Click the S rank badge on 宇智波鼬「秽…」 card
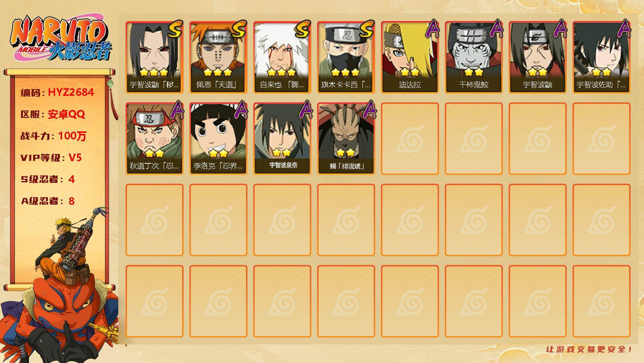The width and height of the screenshot is (644, 363). (x=175, y=29)
